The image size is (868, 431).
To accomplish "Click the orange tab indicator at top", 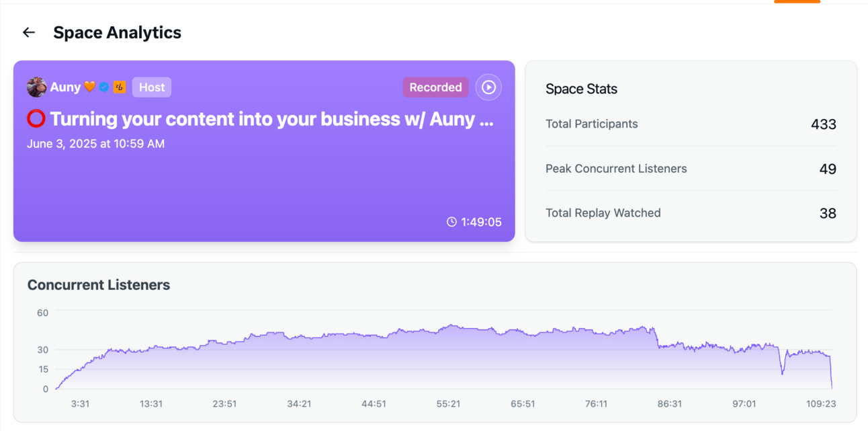I will 797,2.
